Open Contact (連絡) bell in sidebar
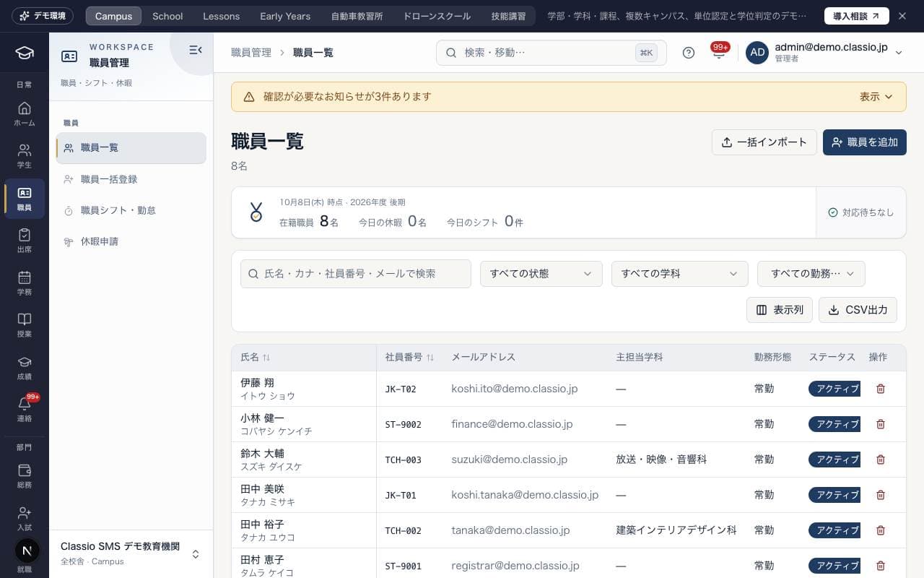 (x=25, y=410)
